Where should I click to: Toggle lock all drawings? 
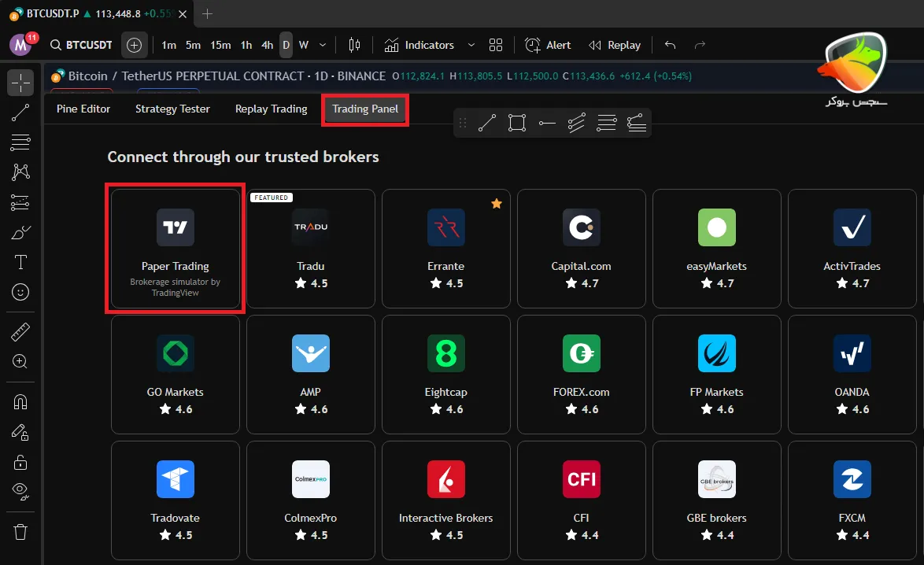point(20,462)
